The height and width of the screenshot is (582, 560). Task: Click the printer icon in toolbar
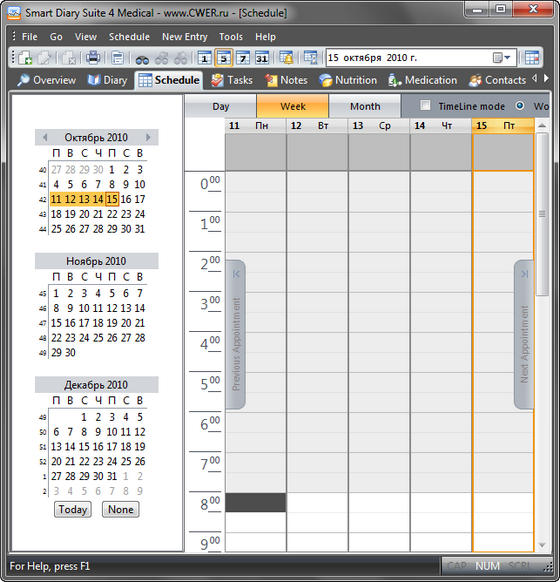pos(93,58)
